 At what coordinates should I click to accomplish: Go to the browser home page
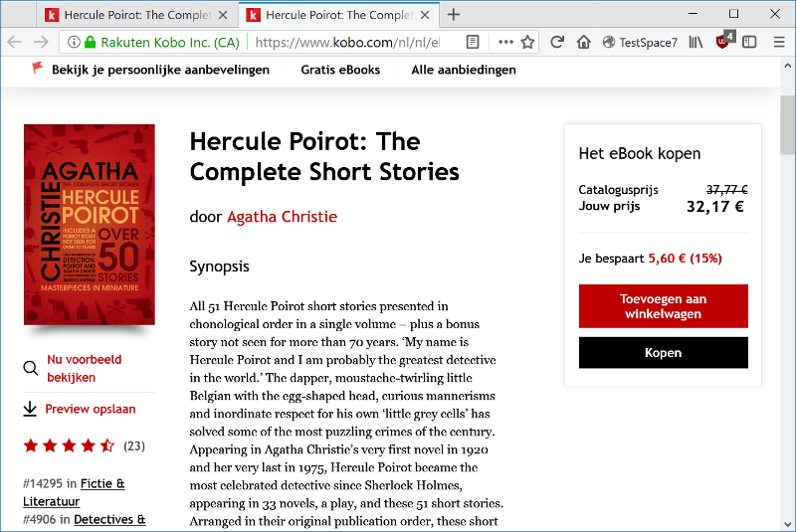[584, 42]
